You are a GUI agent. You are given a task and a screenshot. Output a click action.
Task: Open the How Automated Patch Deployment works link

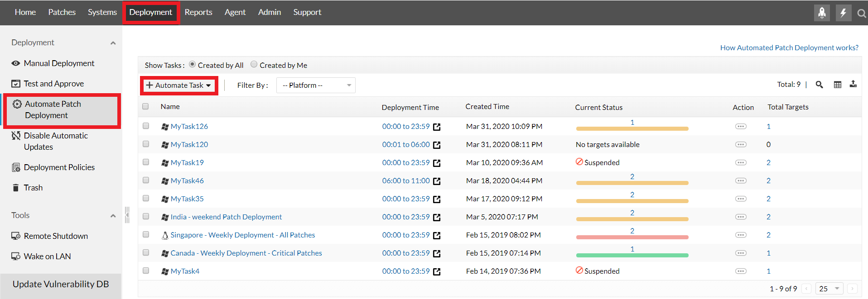(789, 47)
